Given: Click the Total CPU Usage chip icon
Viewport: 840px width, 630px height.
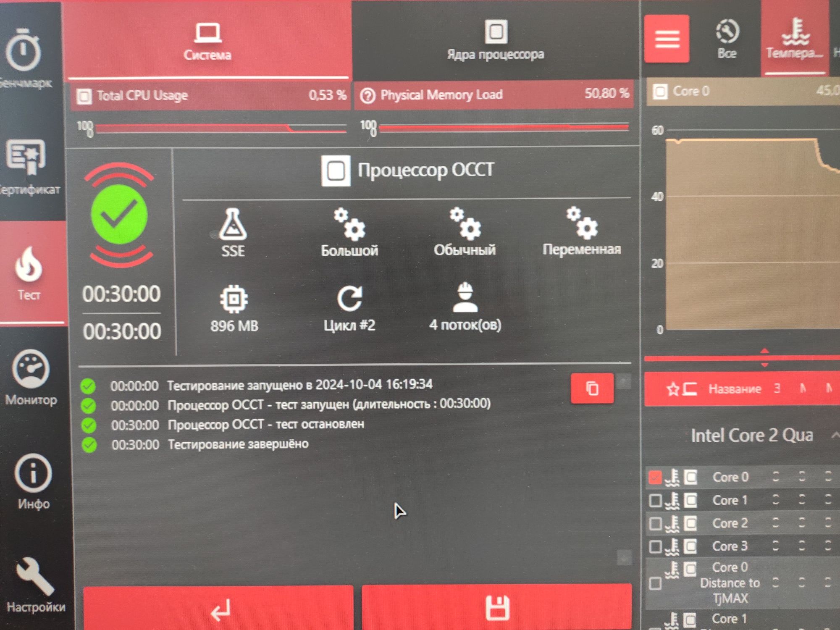Looking at the screenshot, I should click(84, 96).
